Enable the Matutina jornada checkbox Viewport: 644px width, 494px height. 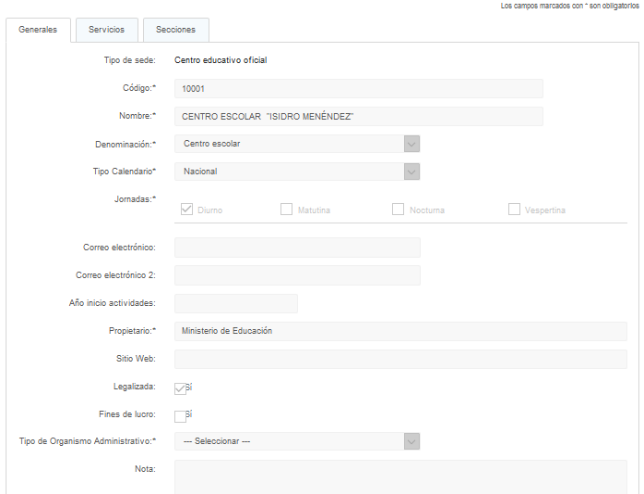pos(287,210)
